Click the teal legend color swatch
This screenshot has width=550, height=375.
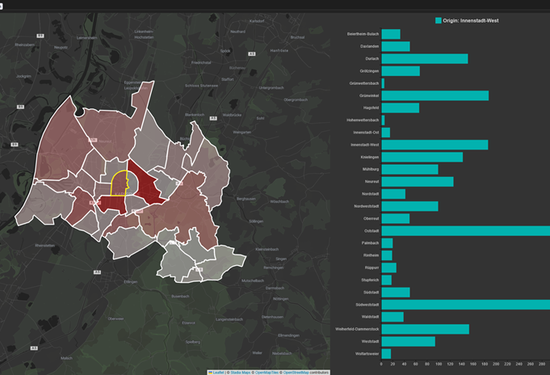click(x=438, y=21)
